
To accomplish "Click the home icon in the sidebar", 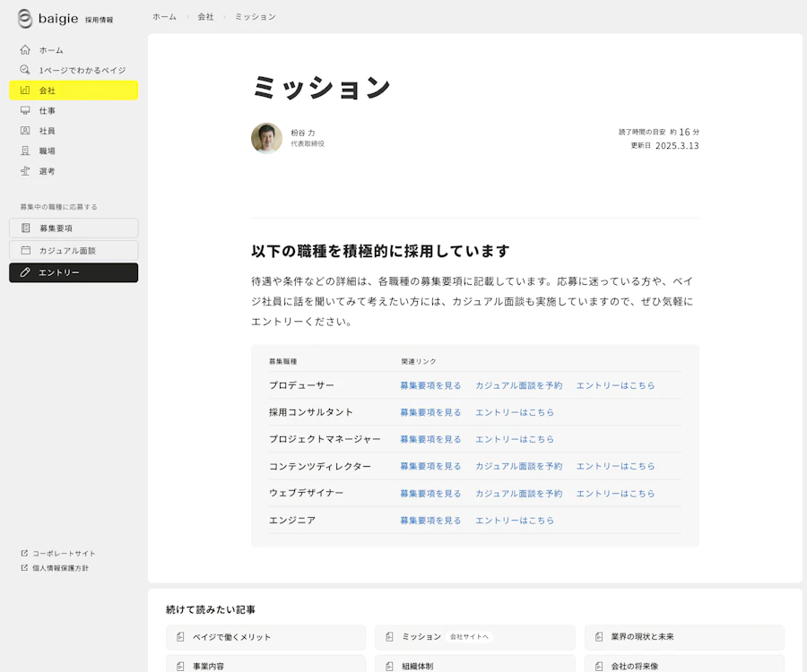I will click(25, 50).
